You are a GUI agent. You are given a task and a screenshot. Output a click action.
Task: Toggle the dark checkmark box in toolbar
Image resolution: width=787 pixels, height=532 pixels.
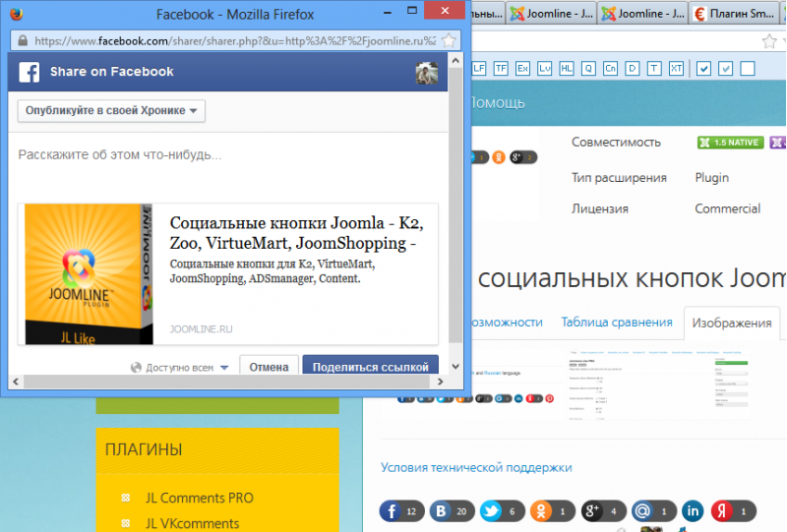click(703, 69)
